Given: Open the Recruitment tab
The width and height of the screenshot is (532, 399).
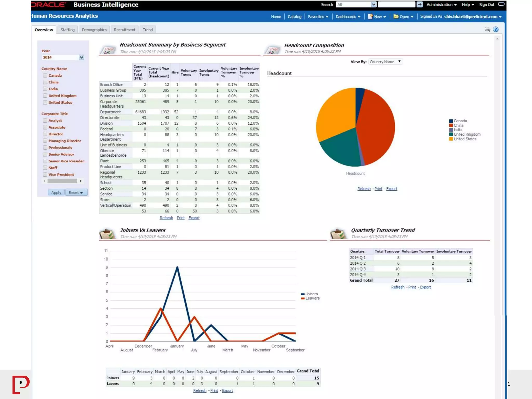Looking at the screenshot, I should coord(124,30).
